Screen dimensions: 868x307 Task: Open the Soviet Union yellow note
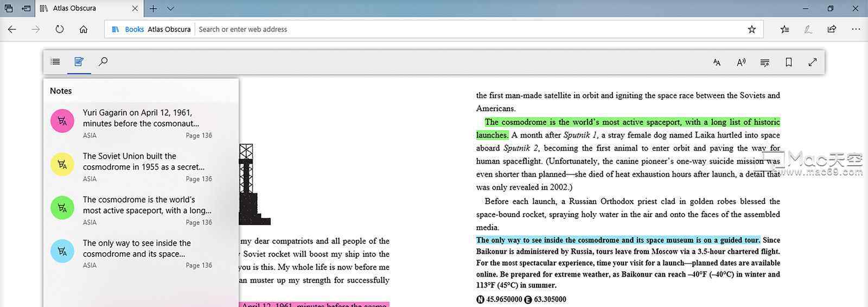coord(141,167)
